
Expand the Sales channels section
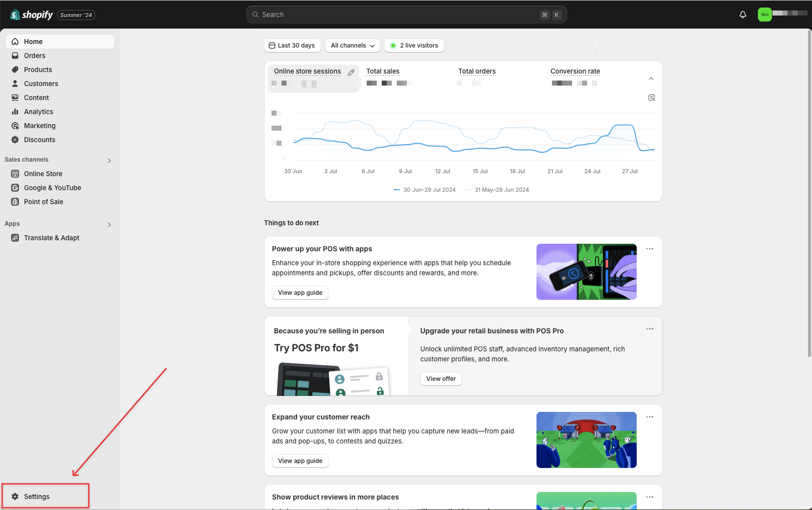(109, 161)
